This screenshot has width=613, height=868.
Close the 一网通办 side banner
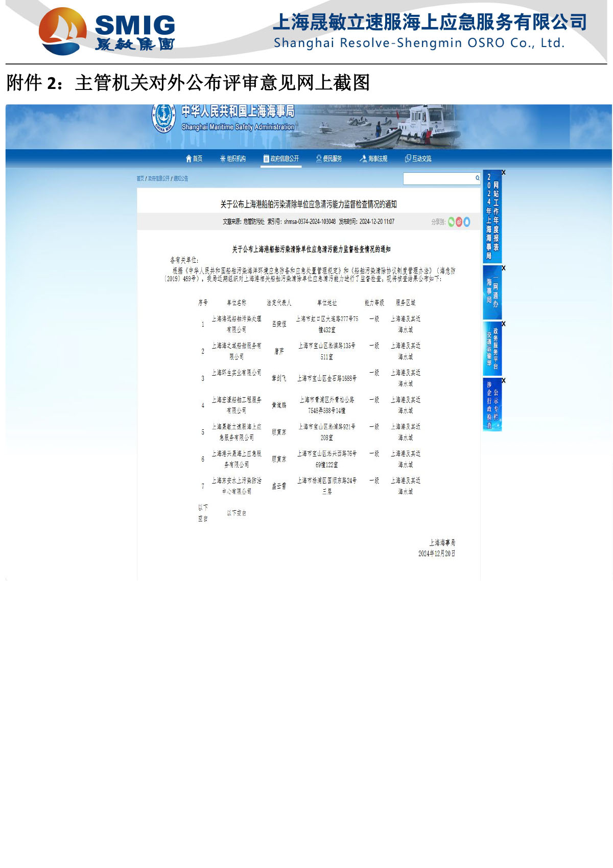(x=503, y=268)
